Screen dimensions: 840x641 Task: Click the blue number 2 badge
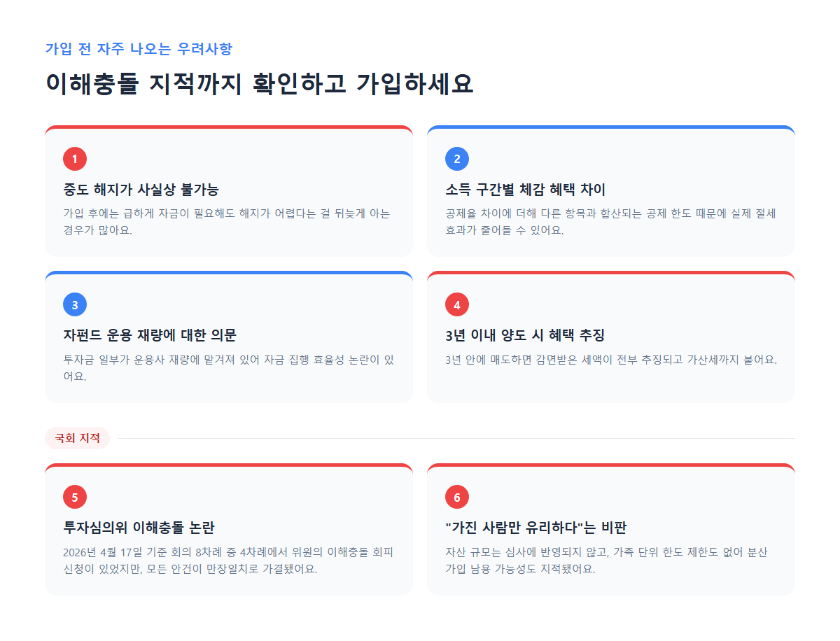(x=457, y=159)
